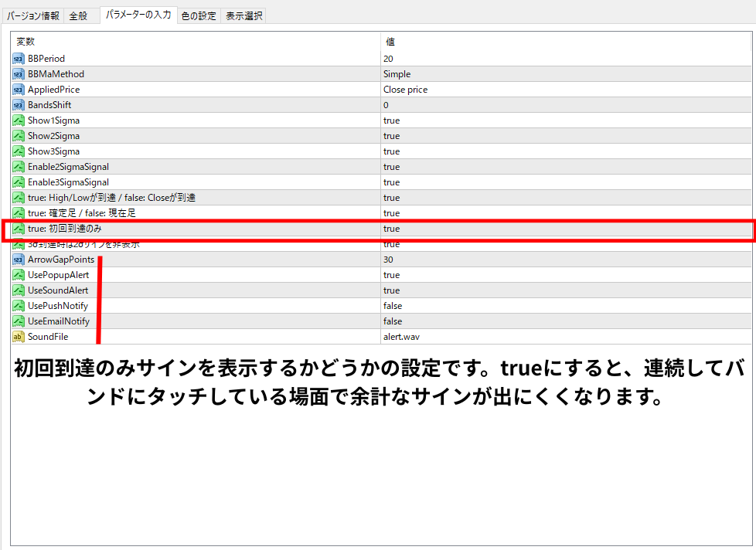The width and height of the screenshot is (756, 550).
Task: Click the ArrowGapPoints integer icon
Action: point(19,260)
